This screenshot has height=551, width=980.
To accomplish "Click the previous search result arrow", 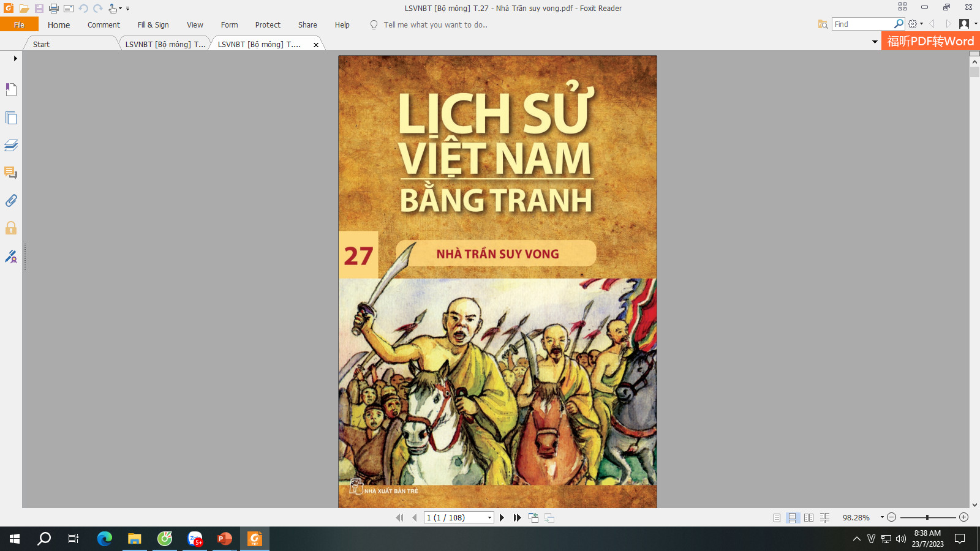I will coord(932,24).
